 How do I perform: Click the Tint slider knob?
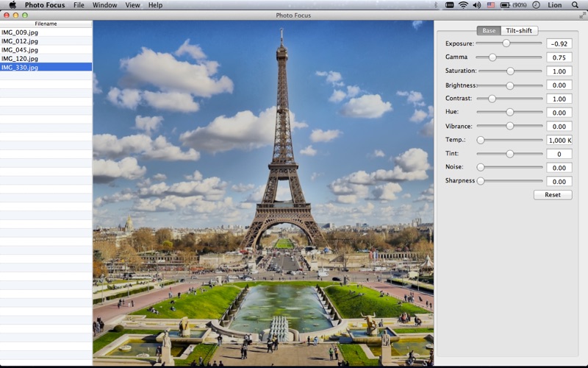[x=509, y=154]
